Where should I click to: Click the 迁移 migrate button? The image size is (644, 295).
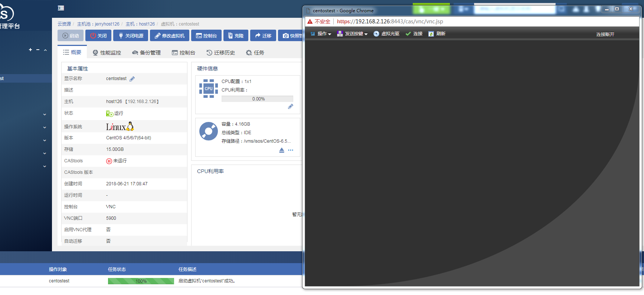click(x=263, y=36)
